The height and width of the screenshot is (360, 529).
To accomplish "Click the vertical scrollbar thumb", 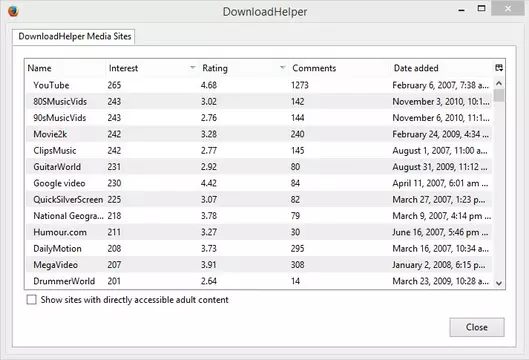I will [499, 95].
